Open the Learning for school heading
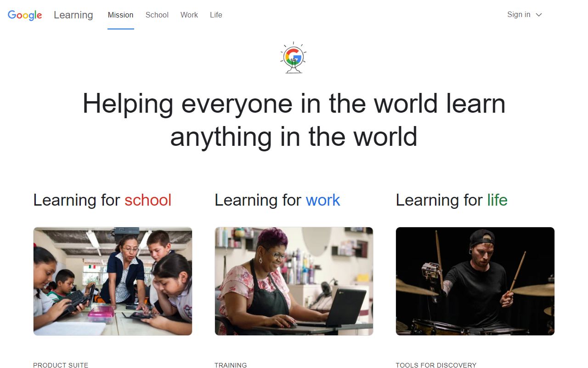The image size is (588, 368). (x=102, y=200)
